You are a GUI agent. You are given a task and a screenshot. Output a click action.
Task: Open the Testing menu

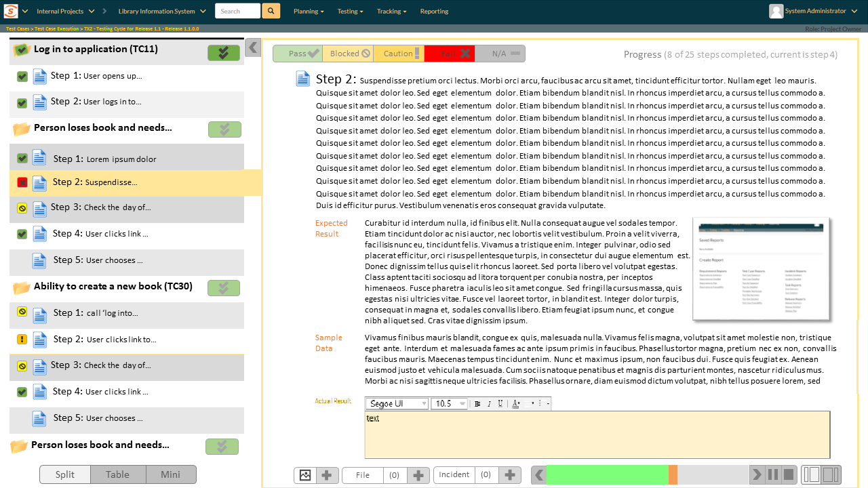tap(350, 11)
